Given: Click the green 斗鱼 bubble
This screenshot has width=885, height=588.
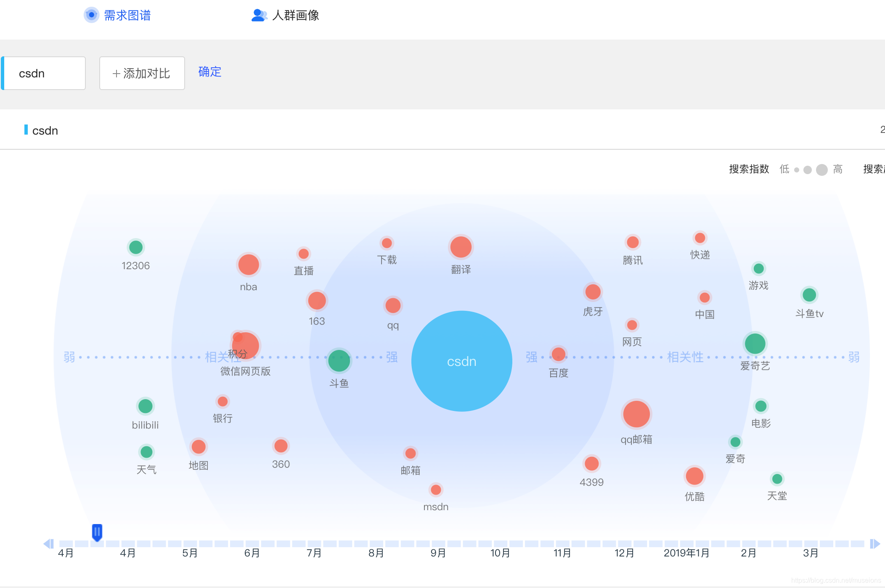Looking at the screenshot, I should [339, 360].
